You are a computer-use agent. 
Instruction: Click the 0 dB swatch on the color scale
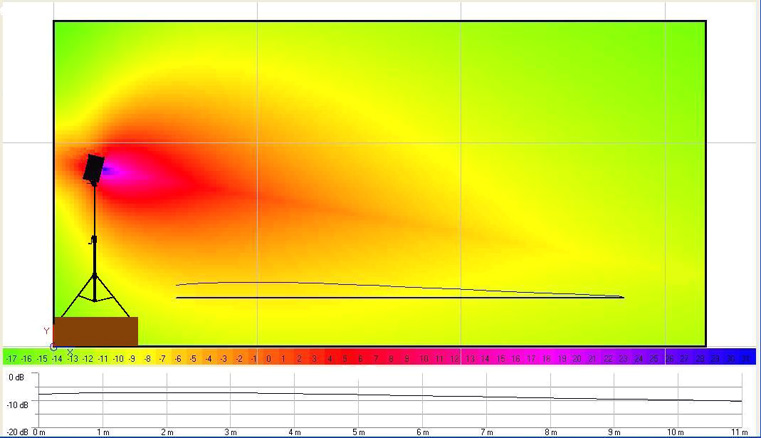pyautogui.click(x=269, y=358)
